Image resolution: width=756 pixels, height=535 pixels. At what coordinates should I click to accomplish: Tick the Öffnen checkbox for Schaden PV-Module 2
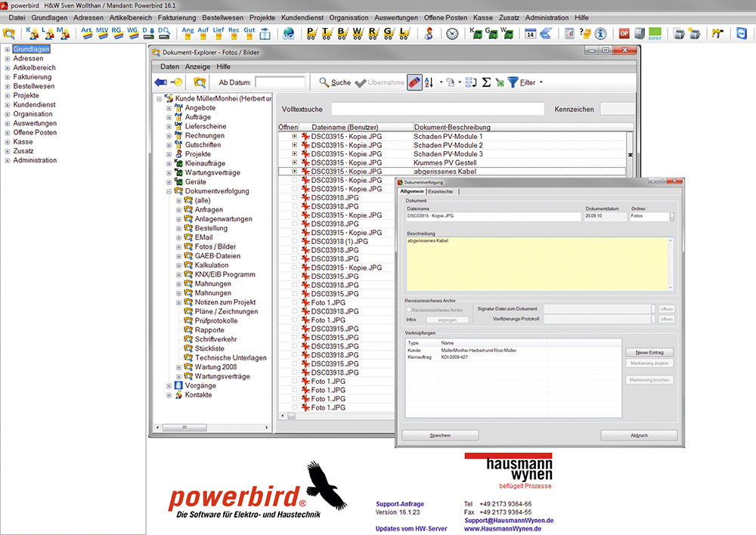click(294, 145)
